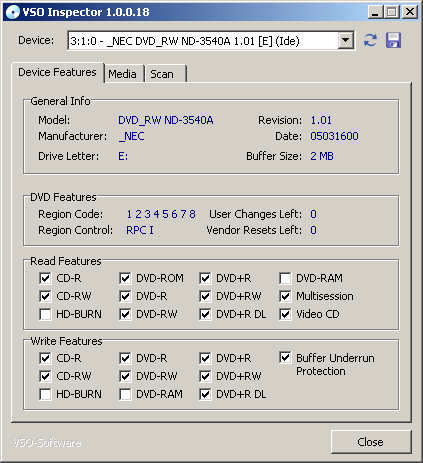The height and width of the screenshot is (463, 423).
Task: Toggle Multisession checkbox
Action: (285, 296)
